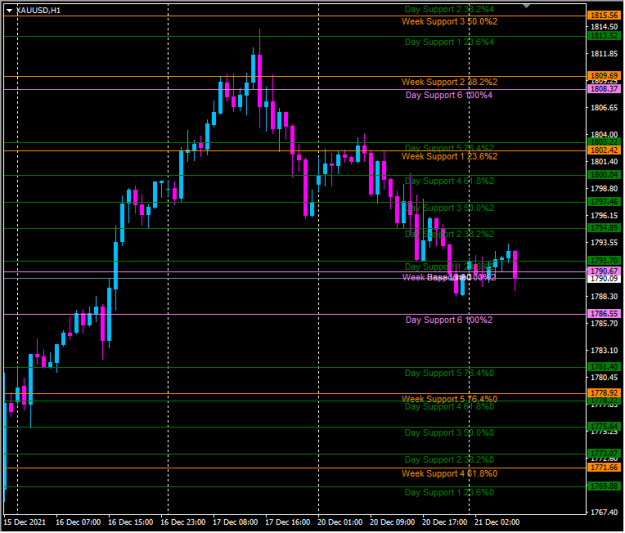
Task: Select the Day Support 4 61.8%0 label
Action: [449, 407]
